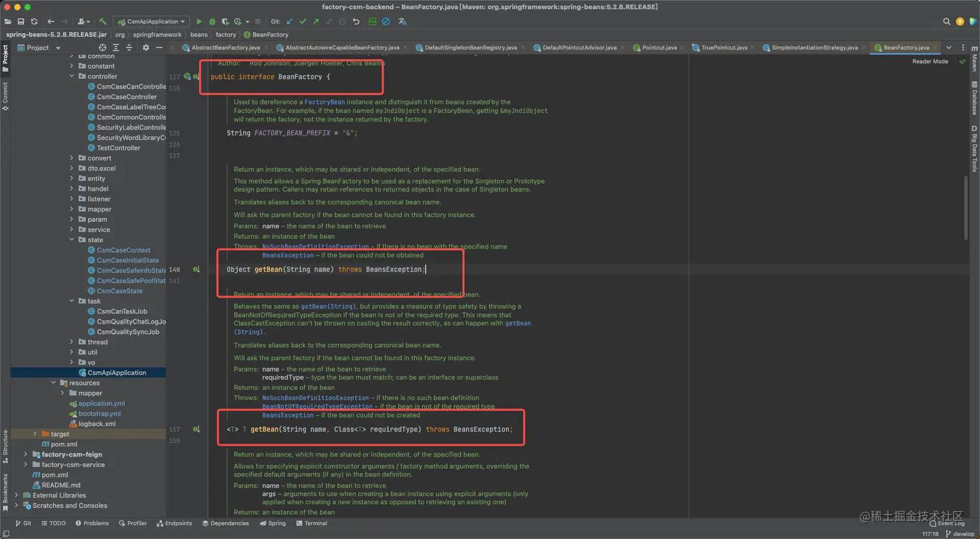
Task: Expand factory-csm-feign module
Action: 26,454
